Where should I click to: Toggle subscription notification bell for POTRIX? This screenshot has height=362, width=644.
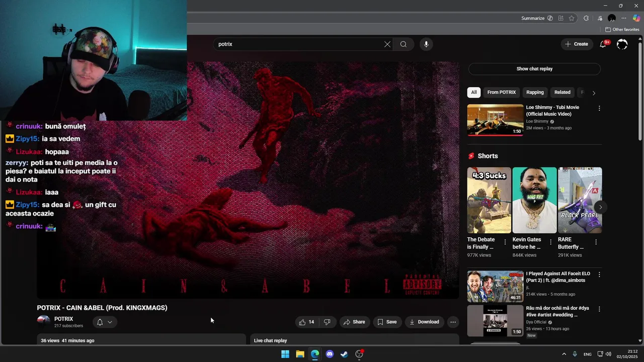(x=105, y=322)
